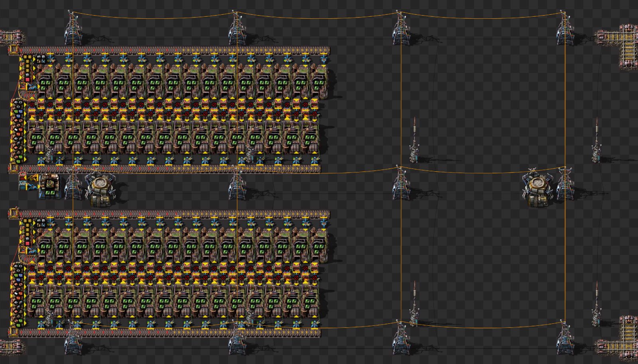Click the item filter column left of the upper block
The width and height of the screenshot is (638, 364).
(x=18, y=131)
